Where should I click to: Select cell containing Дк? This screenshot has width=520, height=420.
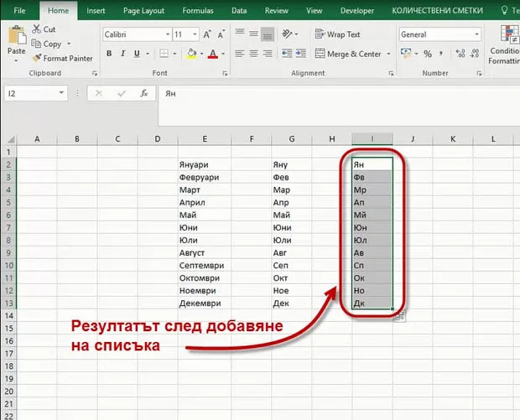[x=372, y=303]
